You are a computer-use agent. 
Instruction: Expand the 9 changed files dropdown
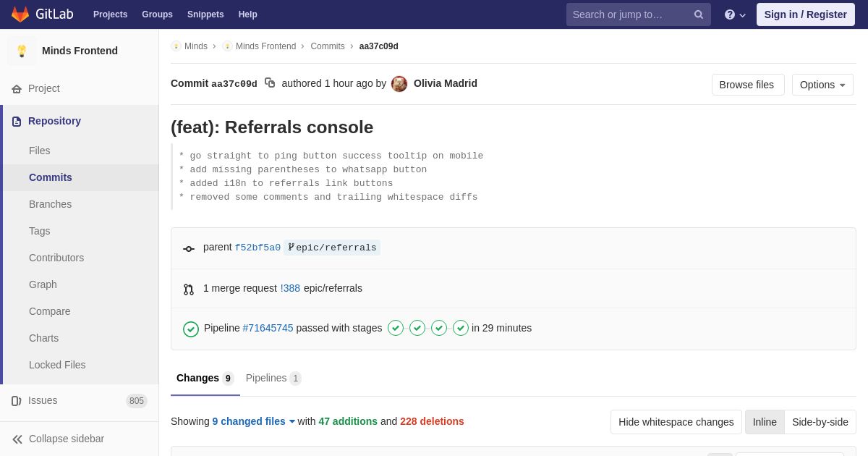click(254, 421)
